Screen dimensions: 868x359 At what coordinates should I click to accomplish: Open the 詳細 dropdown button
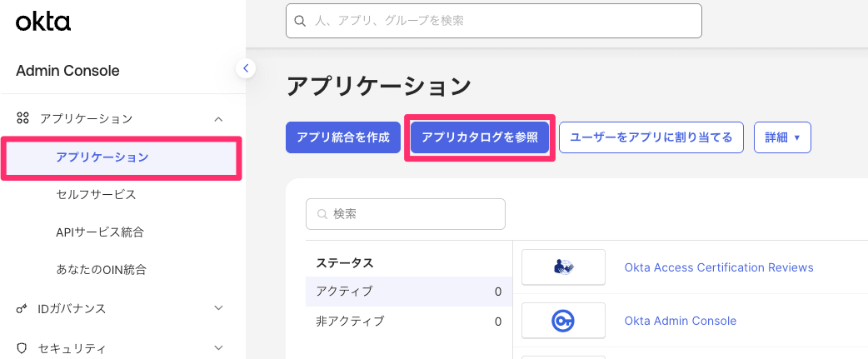(782, 137)
